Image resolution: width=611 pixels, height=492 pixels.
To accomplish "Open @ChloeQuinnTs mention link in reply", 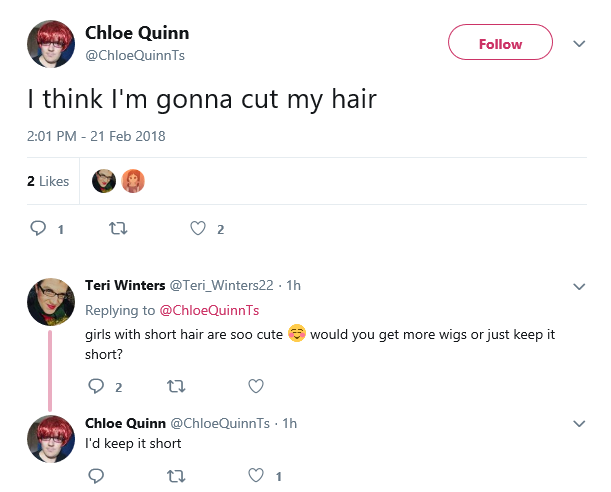I will click(209, 310).
